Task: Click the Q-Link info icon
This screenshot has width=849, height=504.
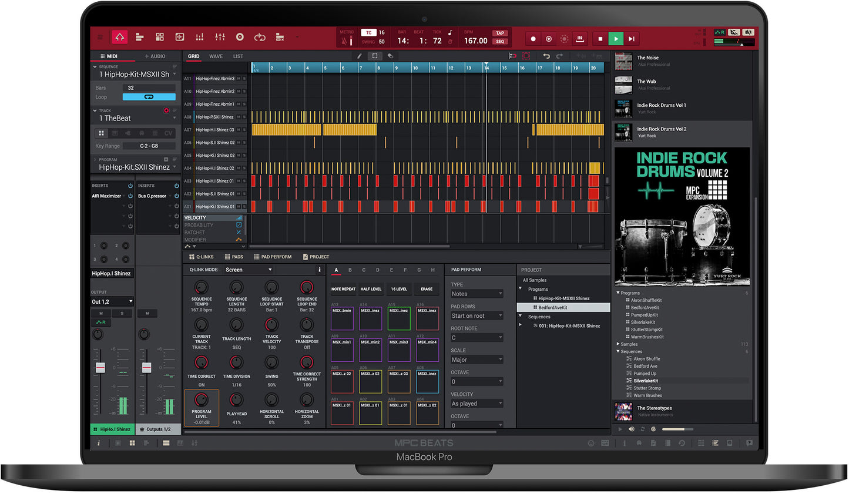Action: (320, 270)
